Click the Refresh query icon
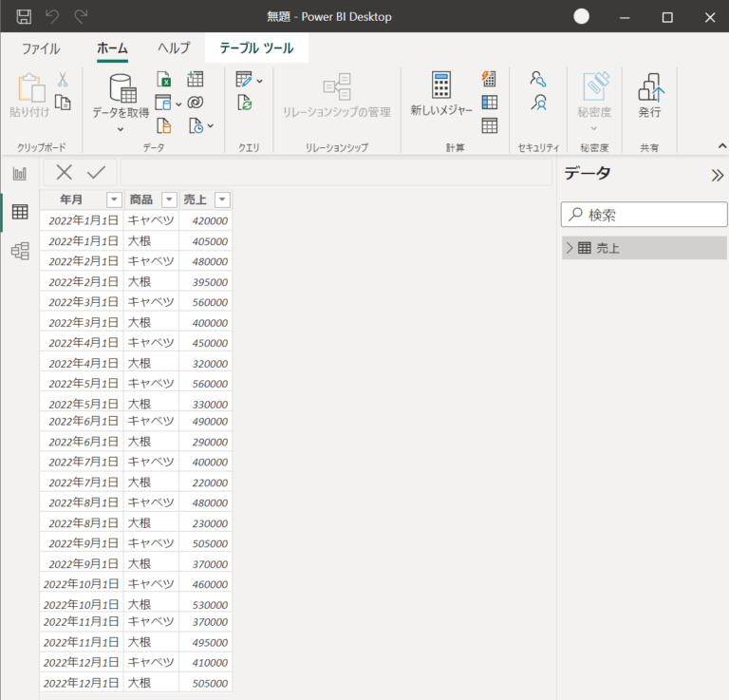Image resolution: width=729 pixels, height=700 pixels. 244,103
